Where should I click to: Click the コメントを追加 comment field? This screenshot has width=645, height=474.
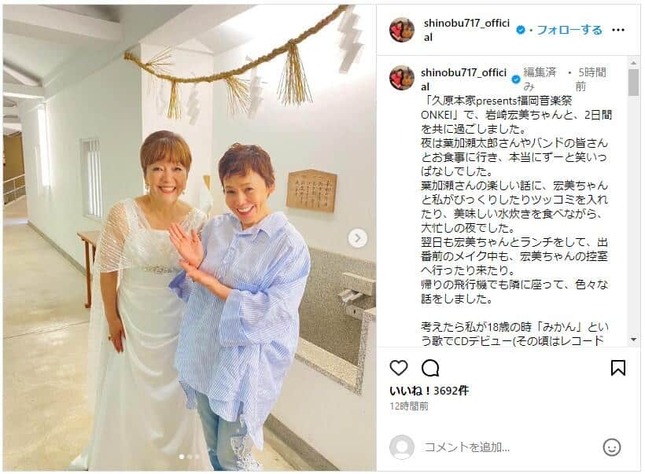pos(467,447)
